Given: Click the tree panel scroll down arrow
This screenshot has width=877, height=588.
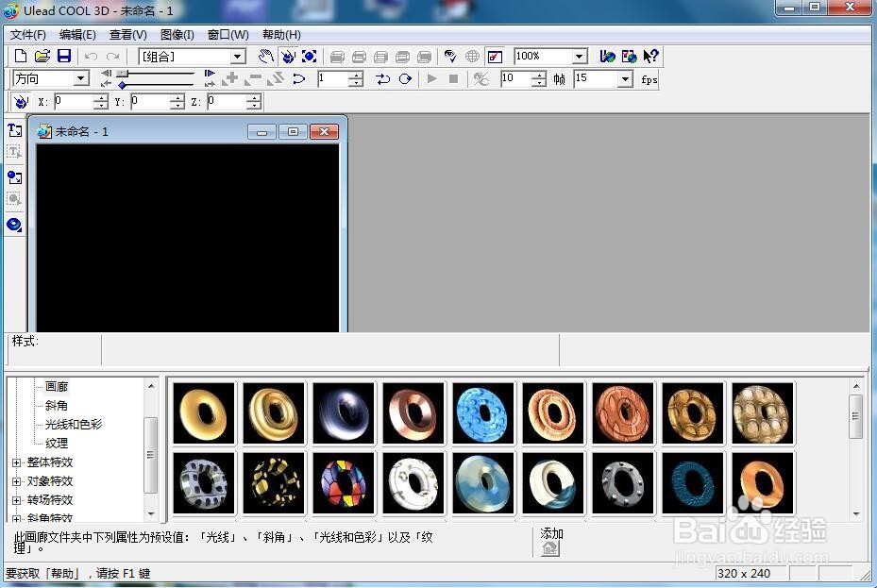Looking at the screenshot, I should click(x=150, y=513).
